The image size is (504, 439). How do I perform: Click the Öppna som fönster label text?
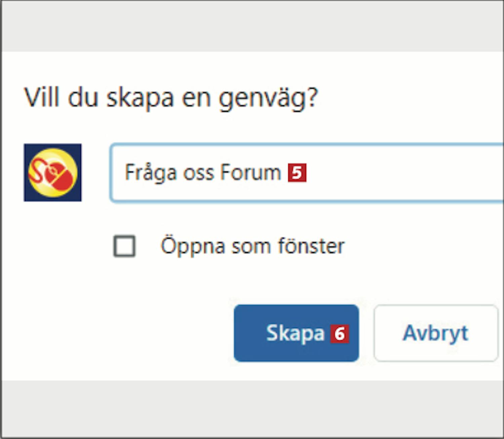253,246
